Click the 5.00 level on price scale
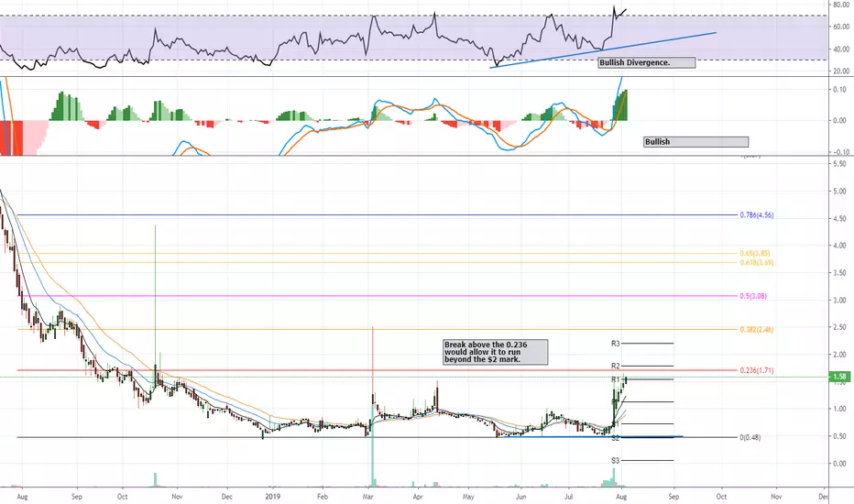The image size is (854, 504). 839,192
